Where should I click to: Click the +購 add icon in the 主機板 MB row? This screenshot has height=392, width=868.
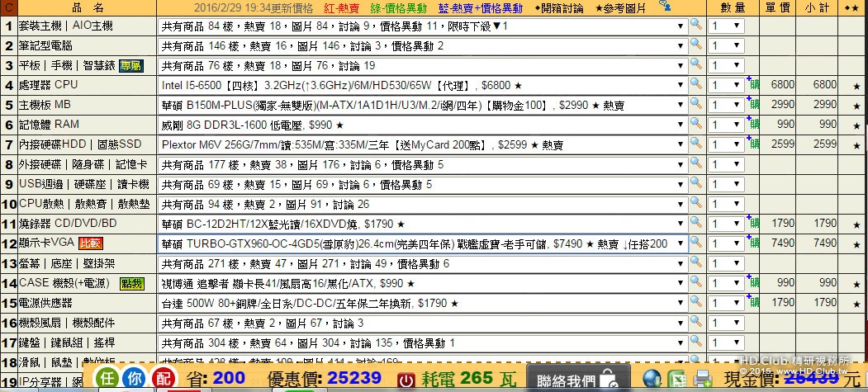[x=753, y=104]
